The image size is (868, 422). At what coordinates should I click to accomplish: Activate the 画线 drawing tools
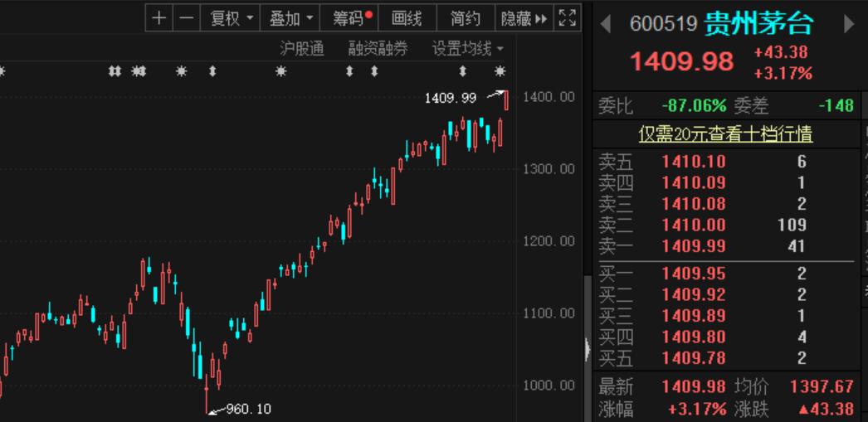(x=407, y=18)
